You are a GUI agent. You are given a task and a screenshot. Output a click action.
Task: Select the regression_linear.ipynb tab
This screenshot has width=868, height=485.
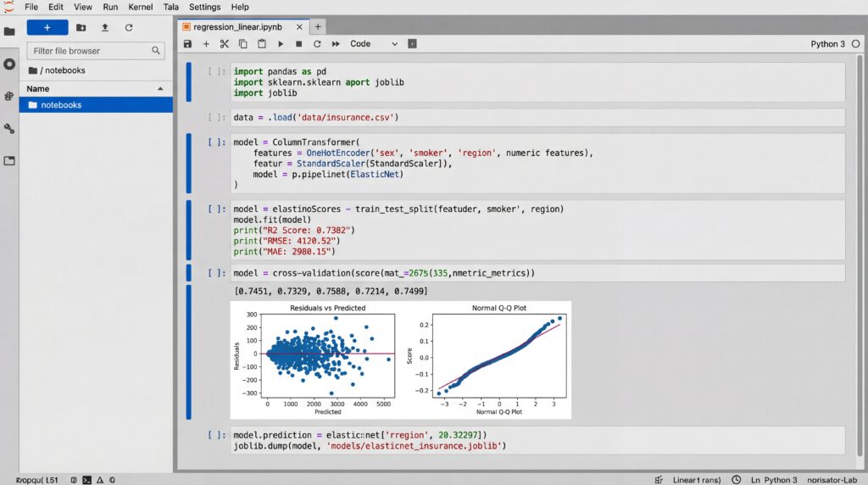[x=237, y=26]
